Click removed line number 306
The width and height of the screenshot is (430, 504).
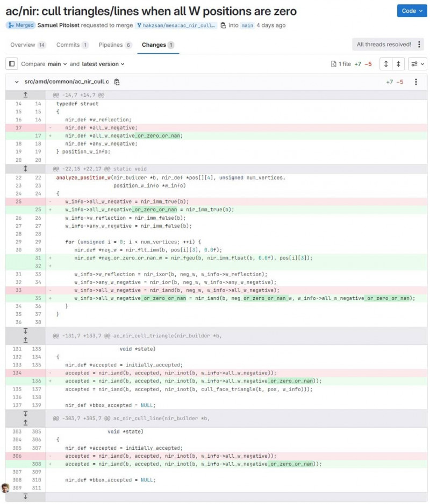pyautogui.click(x=17, y=456)
